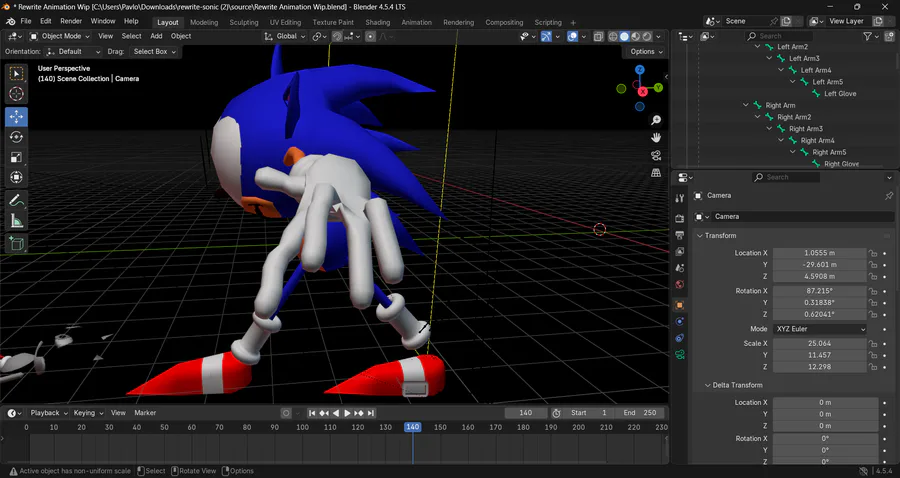
Task: Open the Orientation Default dropdown
Action: pyautogui.click(x=73, y=52)
